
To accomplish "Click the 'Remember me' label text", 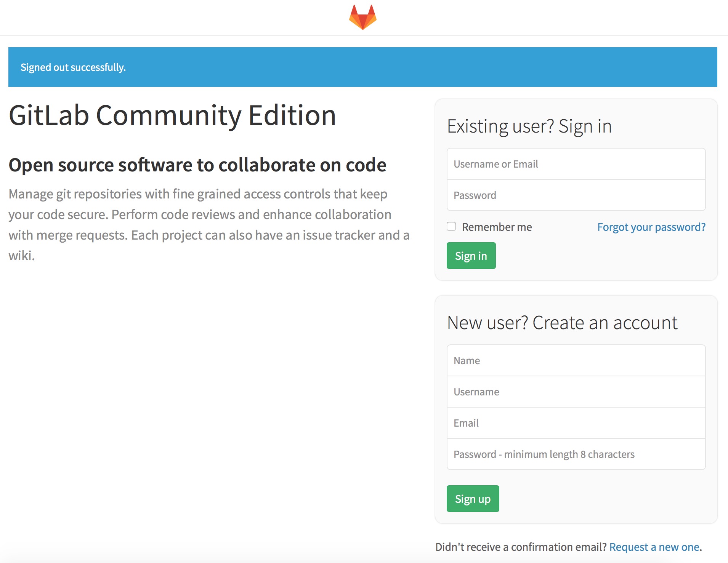I will coord(497,227).
